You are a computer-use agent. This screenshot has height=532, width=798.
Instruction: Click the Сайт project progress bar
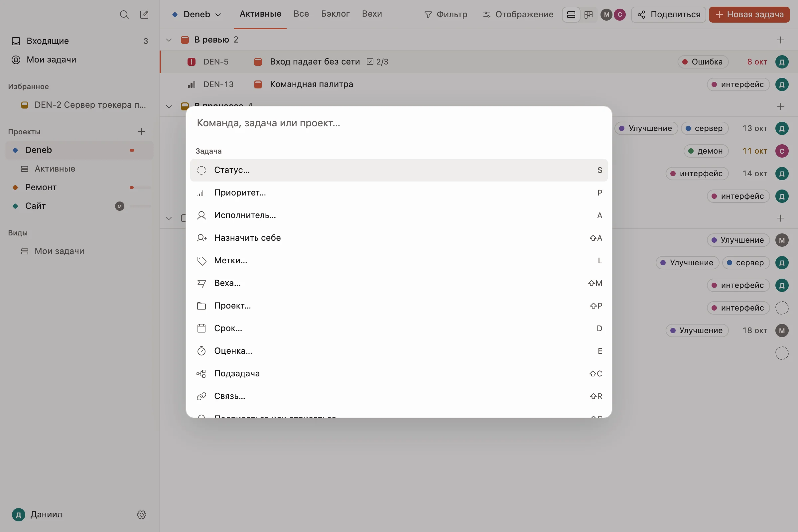tap(140, 206)
